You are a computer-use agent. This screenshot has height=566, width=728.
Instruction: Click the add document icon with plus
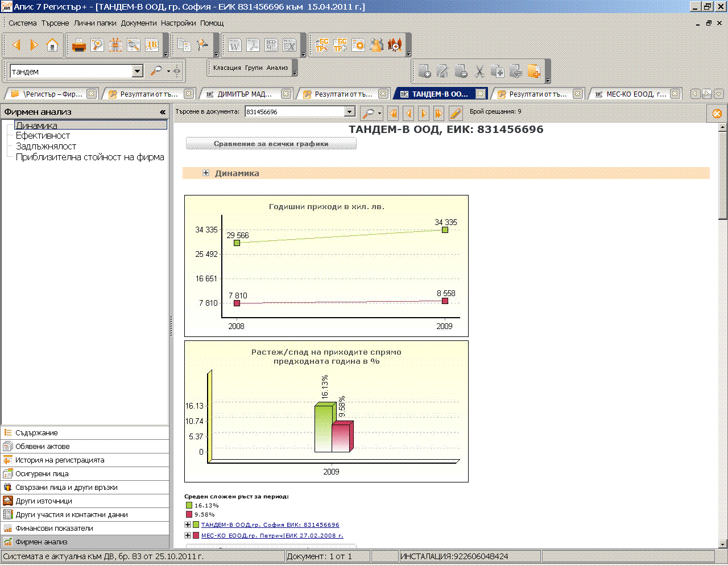pyautogui.click(x=425, y=71)
